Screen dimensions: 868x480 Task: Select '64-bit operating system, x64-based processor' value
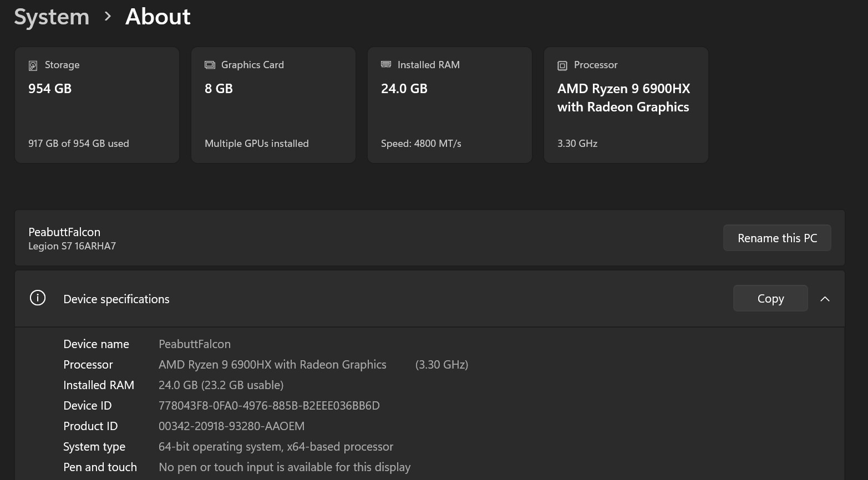(x=276, y=447)
